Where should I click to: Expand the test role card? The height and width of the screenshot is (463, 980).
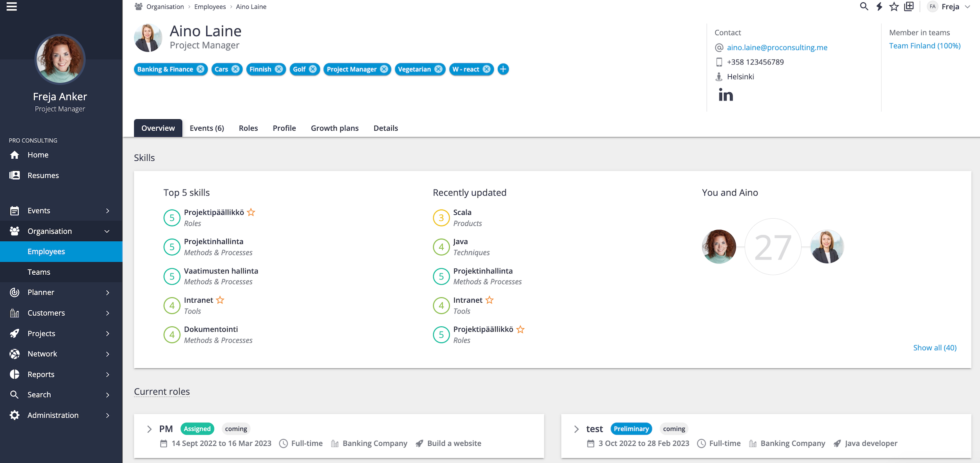(576, 429)
